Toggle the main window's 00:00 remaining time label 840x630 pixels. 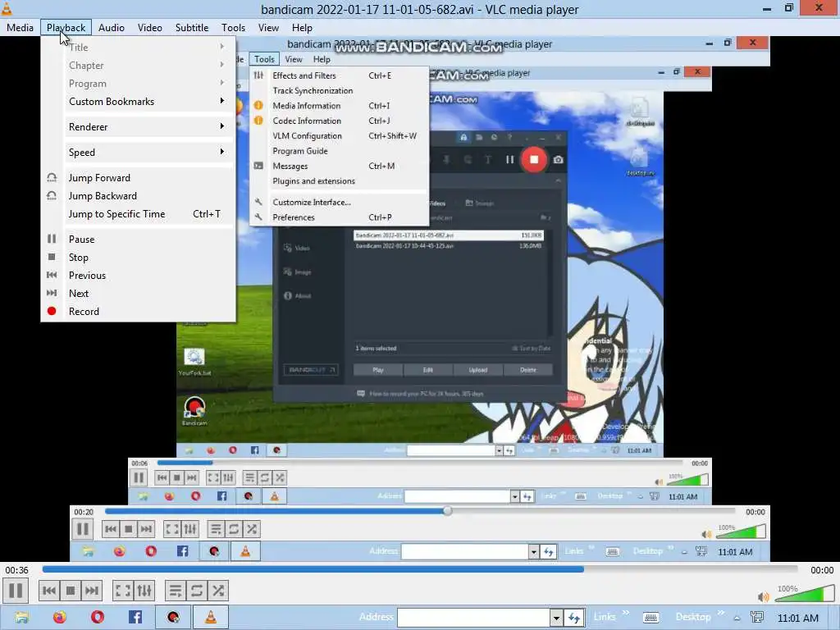(822, 570)
